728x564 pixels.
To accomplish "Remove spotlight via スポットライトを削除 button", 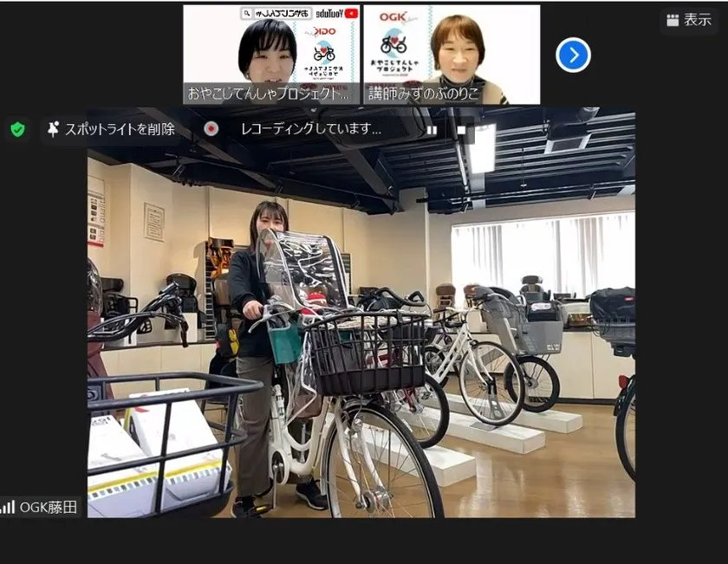I will tap(112, 129).
